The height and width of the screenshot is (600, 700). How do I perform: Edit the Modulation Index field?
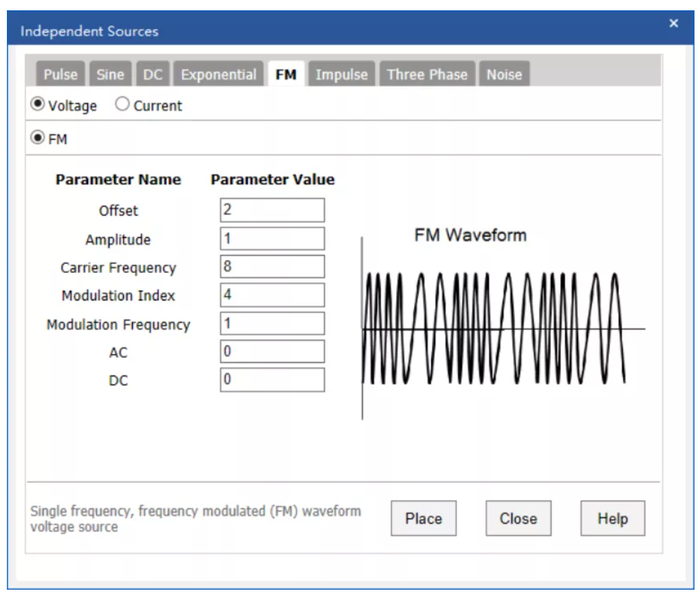(272, 295)
